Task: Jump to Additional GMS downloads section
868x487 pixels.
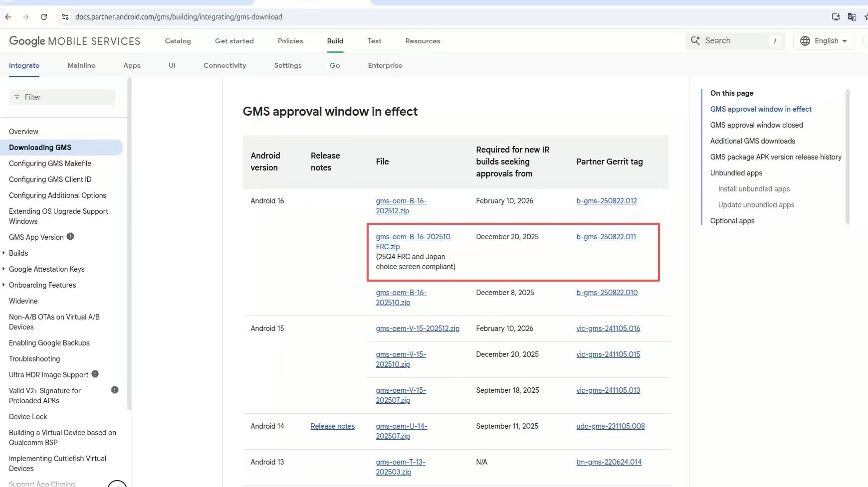Action: (753, 141)
